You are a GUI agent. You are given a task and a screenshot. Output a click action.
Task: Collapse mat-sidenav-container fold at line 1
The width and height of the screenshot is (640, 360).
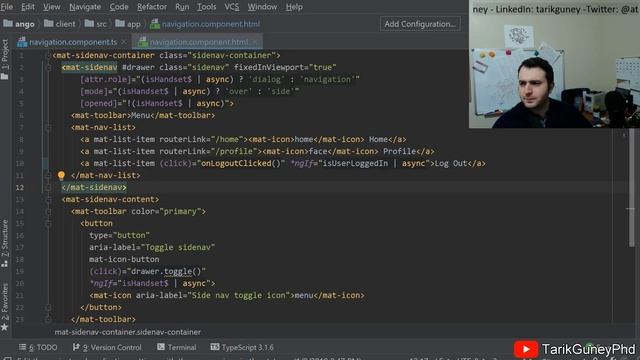coord(48,56)
